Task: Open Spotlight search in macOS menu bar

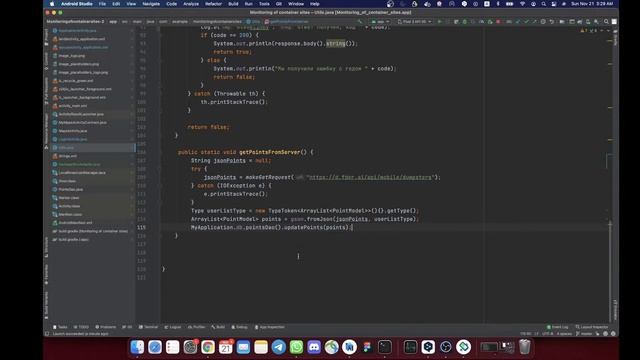Action: tap(544, 4)
